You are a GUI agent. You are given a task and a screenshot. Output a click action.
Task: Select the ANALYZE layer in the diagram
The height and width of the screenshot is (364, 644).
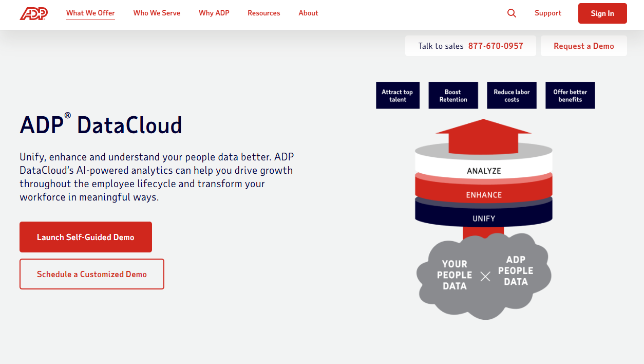tap(483, 170)
